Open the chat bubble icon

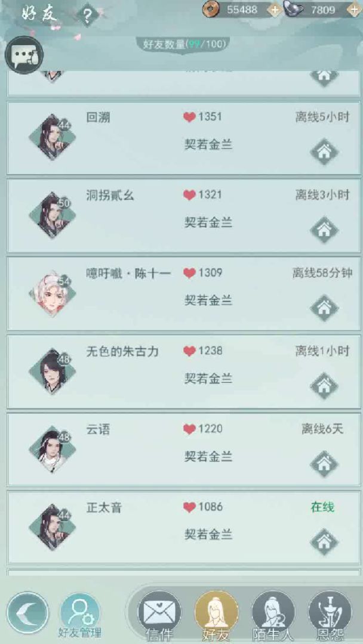[x=24, y=55]
